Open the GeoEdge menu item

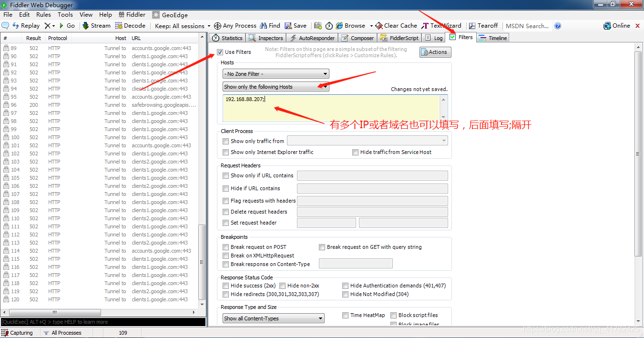[170, 15]
